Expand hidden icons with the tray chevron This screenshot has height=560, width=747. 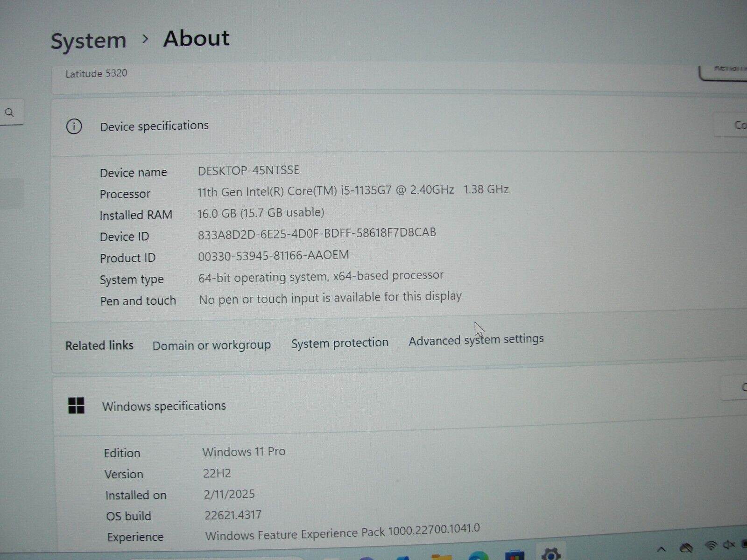click(x=662, y=547)
